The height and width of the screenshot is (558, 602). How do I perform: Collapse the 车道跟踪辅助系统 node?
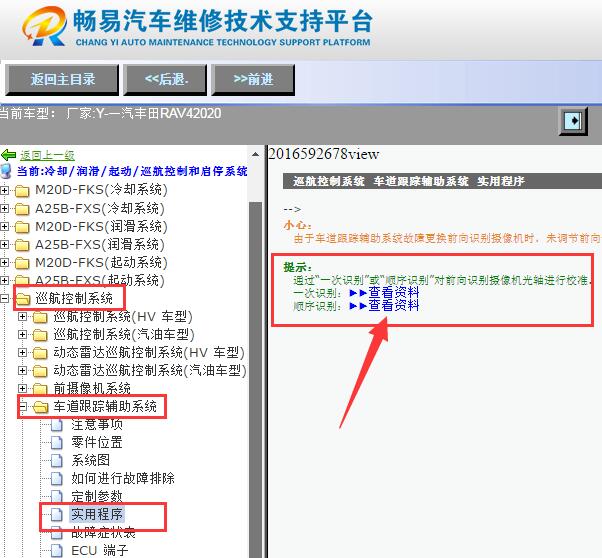pos(23,406)
